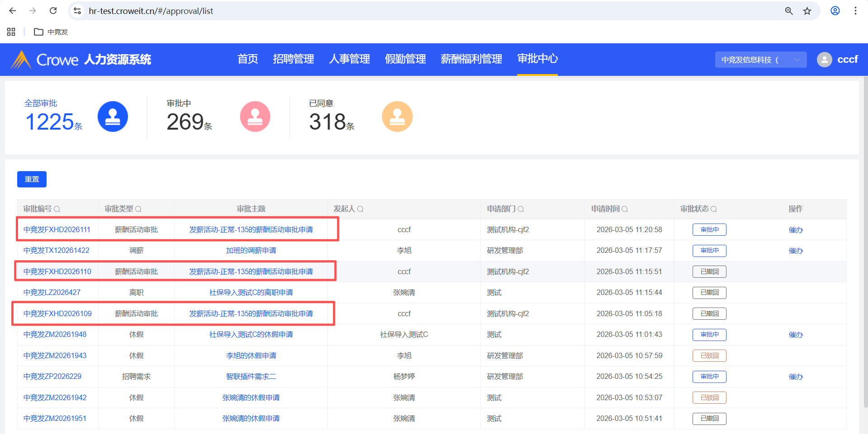Click 催办 for 加班的调薪申请 row
868x434 pixels.
796,251
